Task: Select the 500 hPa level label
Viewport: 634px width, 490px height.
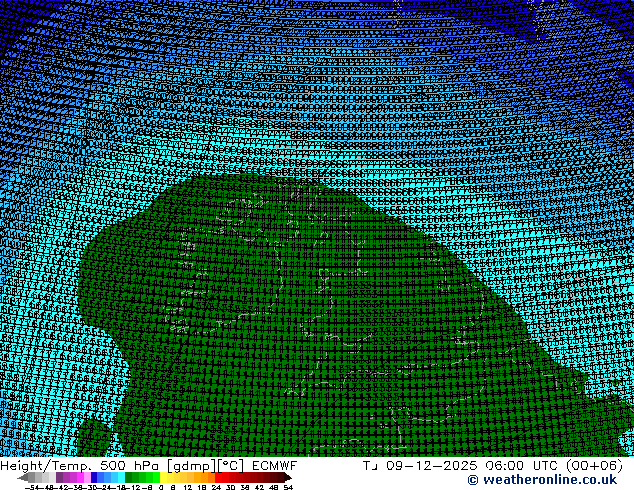Action: (127, 466)
